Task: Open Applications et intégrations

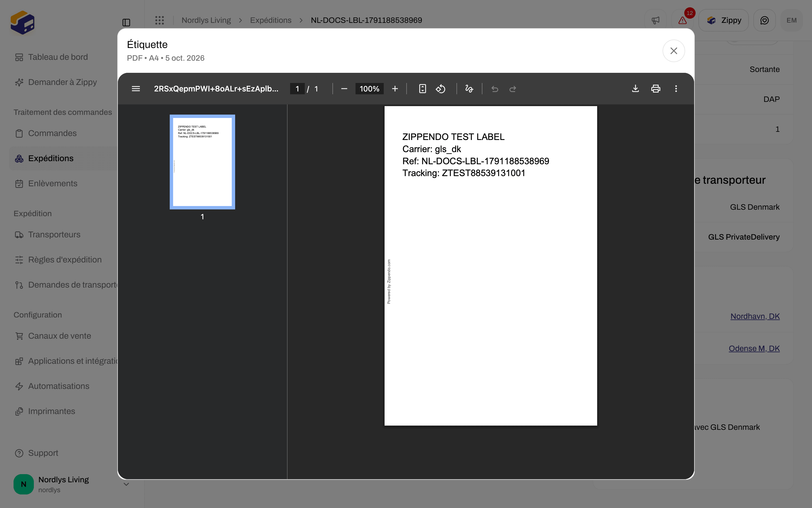Action: (73, 361)
